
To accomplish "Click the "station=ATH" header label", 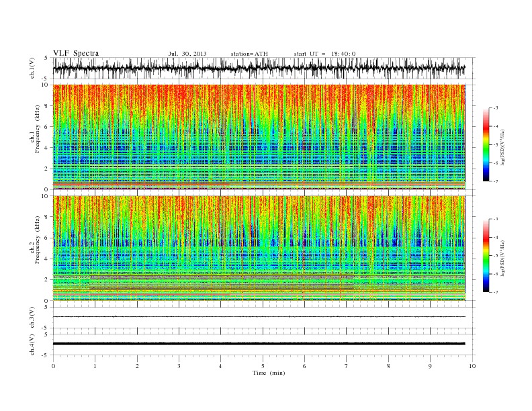I will click(249, 54).
